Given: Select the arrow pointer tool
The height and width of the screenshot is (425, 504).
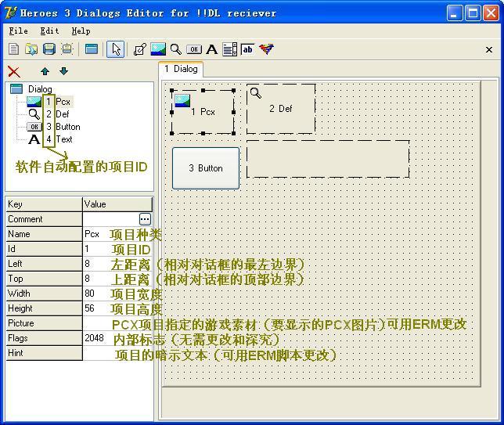Looking at the screenshot, I should pos(116,49).
